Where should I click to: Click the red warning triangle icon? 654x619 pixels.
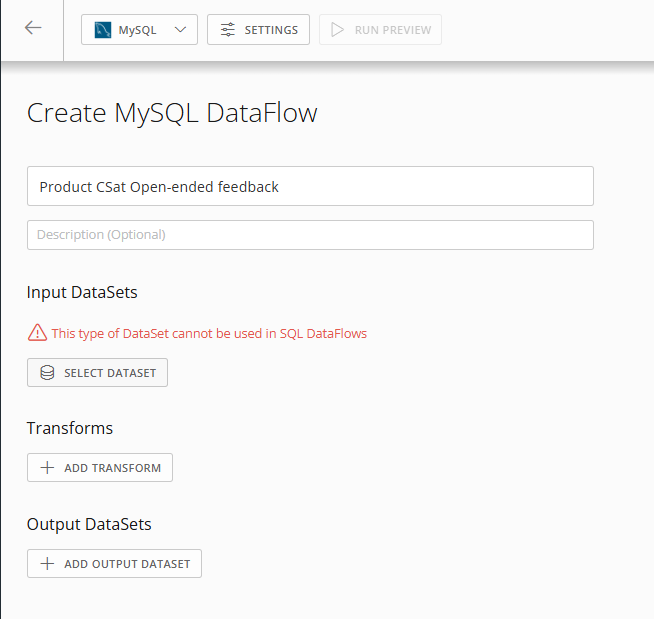[x=38, y=333]
